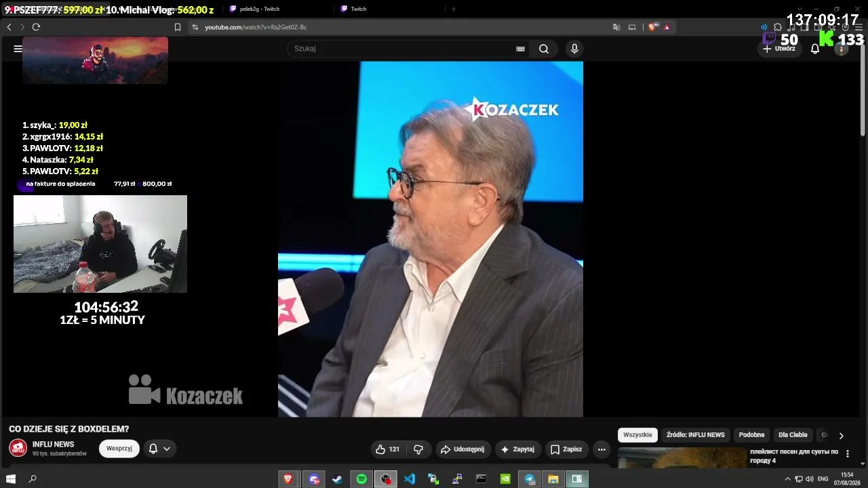Reload the YouTube page
Viewport: 868px width, 488px height.
[x=36, y=27]
